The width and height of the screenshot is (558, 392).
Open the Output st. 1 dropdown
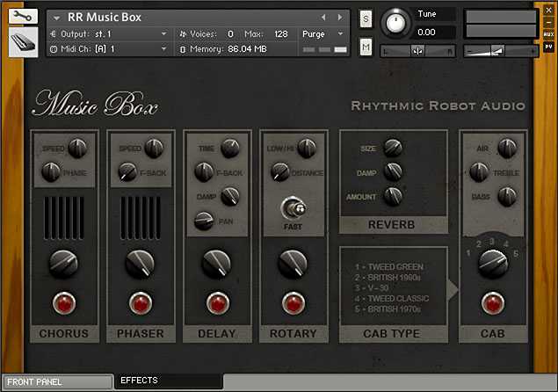pos(109,33)
